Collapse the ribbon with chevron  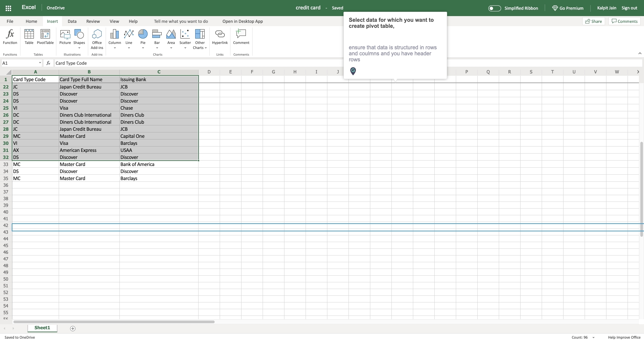click(x=640, y=53)
